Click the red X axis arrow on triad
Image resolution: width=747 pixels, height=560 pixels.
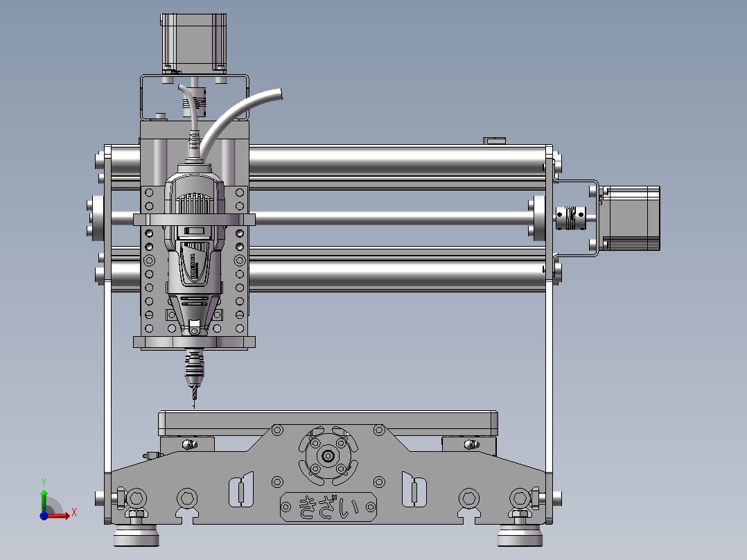click(60, 515)
